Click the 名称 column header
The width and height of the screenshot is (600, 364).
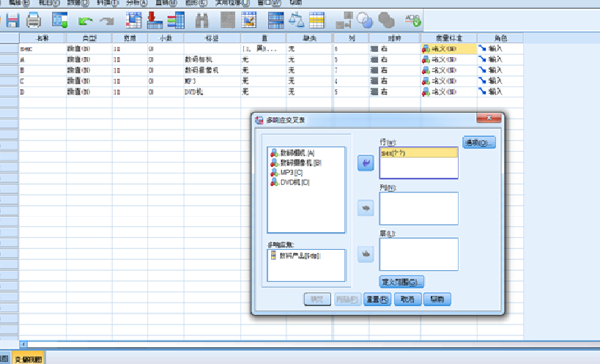point(42,38)
